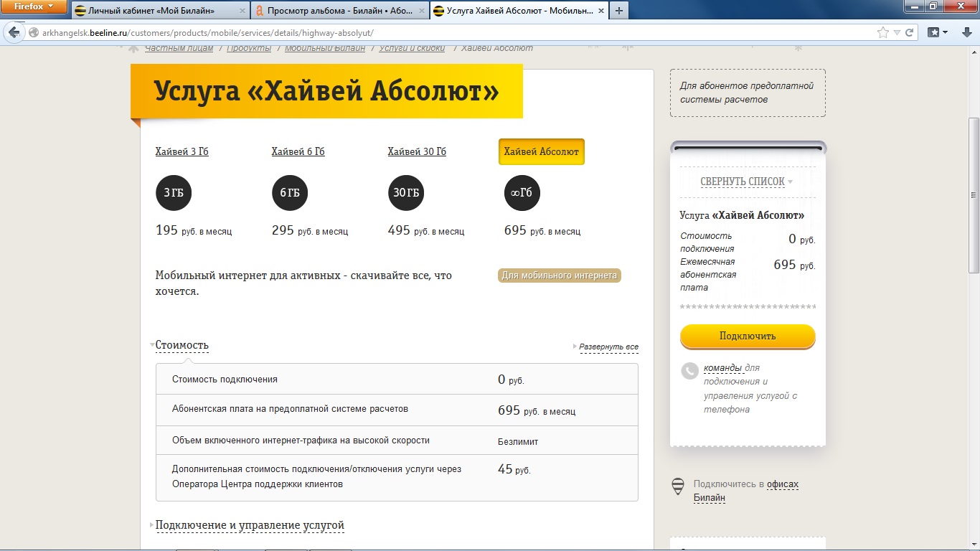Reload the page with the refresh icon
This screenshot has width=980, height=551.
click(x=910, y=32)
